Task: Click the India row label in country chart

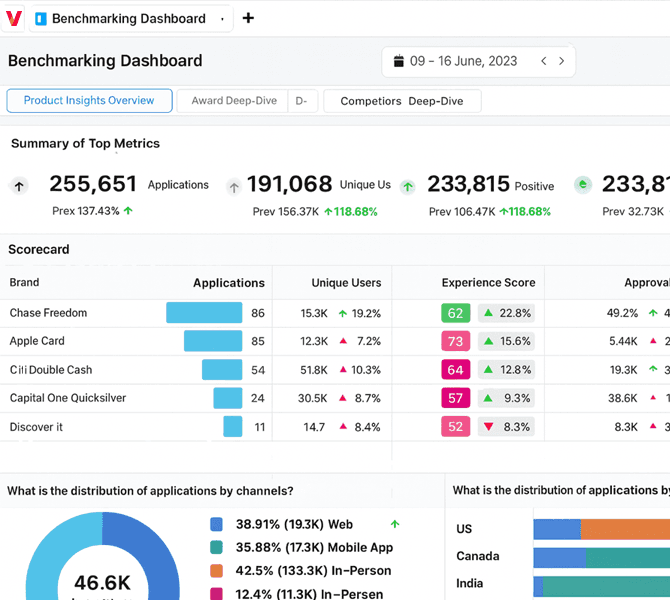Action: point(470,583)
